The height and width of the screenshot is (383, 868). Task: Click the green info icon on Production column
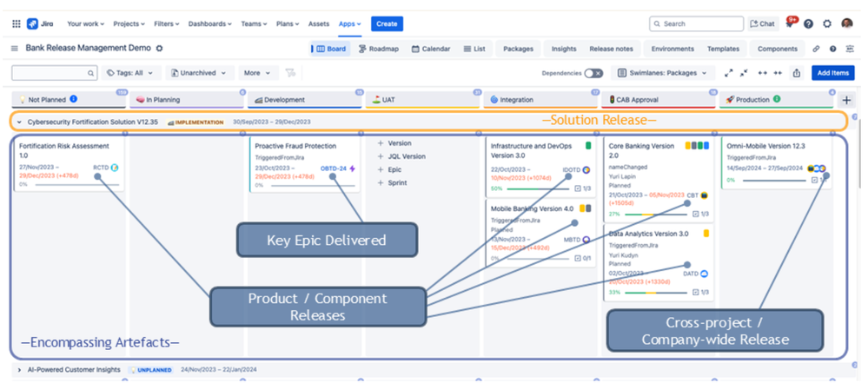777,100
